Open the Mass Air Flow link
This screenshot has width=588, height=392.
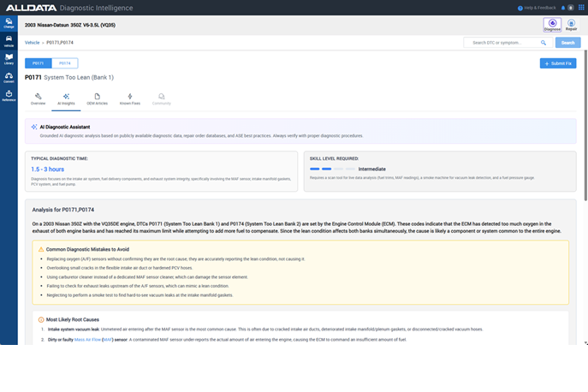tap(87, 340)
